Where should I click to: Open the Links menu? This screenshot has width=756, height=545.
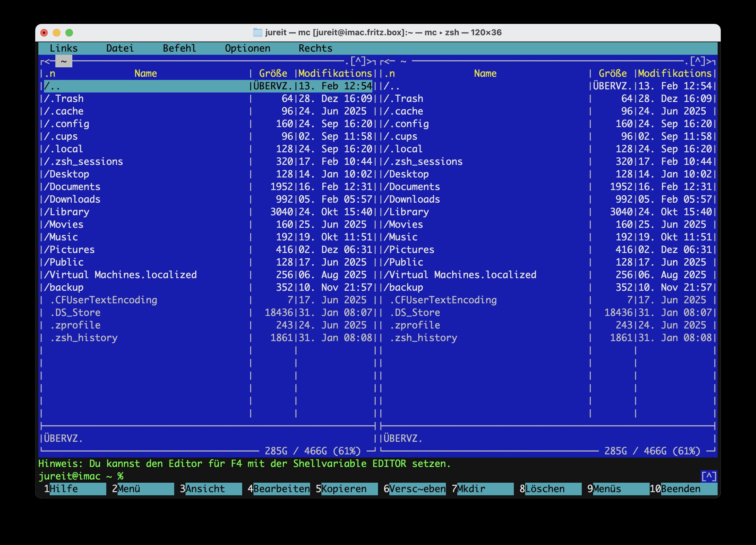point(63,48)
